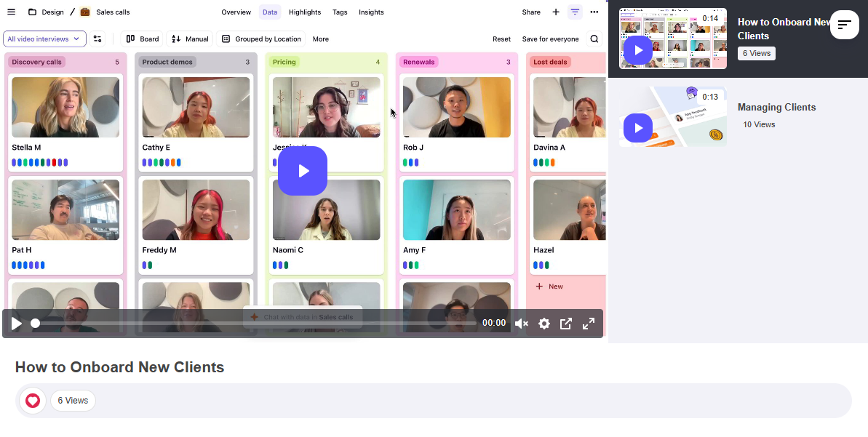The height and width of the screenshot is (437, 868).
Task: Open the Highlights tab
Action: (304, 12)
